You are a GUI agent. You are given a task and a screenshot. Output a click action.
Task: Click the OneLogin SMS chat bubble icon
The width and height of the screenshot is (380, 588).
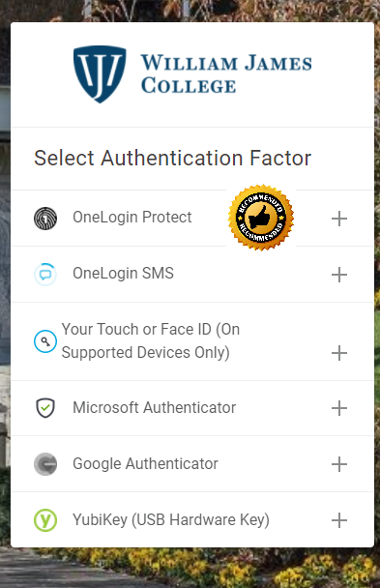(x=45, y=275)
